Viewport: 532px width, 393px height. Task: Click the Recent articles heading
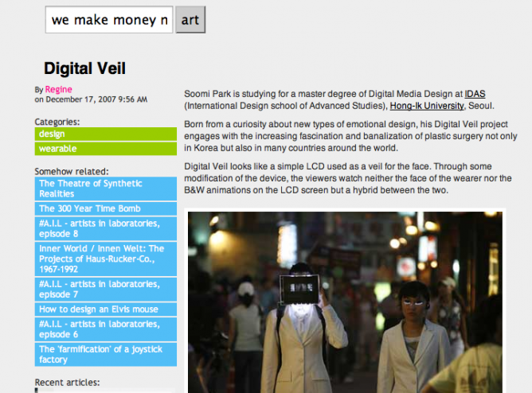67,383
